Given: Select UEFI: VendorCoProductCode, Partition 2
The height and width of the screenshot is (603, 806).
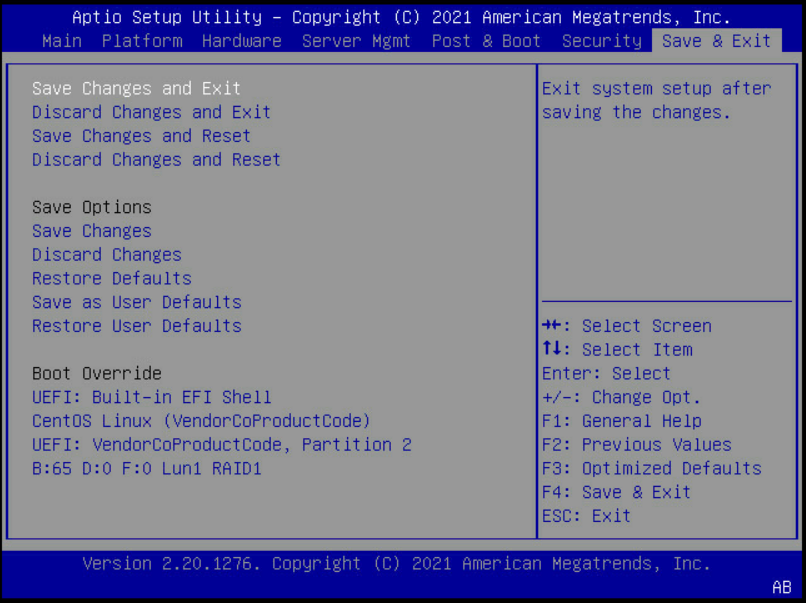Looking at the screenshot, I should (x=222, y=445).
